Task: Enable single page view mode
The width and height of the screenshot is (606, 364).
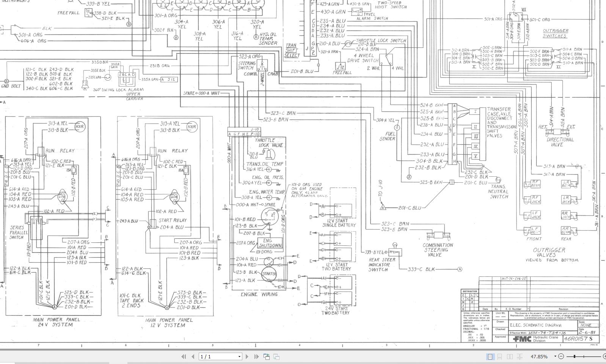Action: (x=490, y=356)
